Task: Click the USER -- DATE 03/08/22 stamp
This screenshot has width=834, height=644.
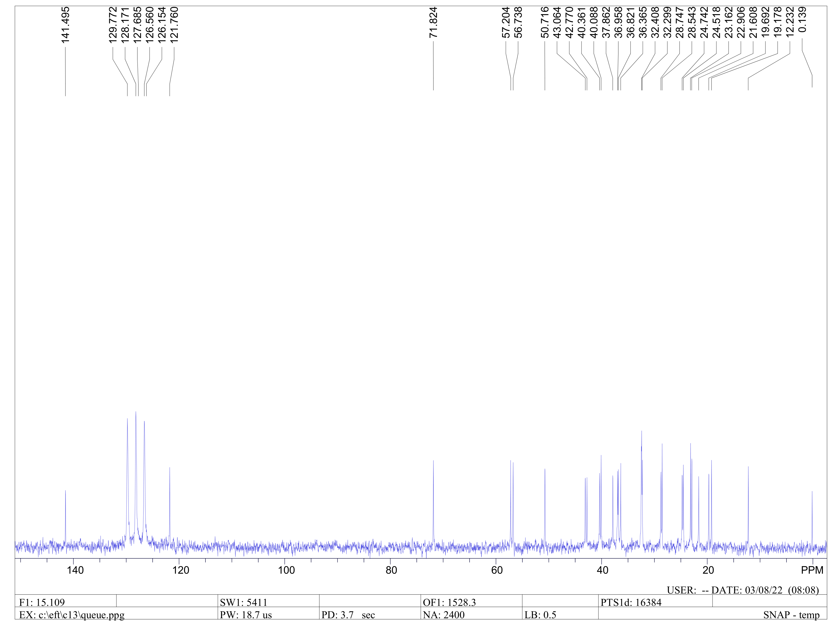Action: (x=743, y=590)
